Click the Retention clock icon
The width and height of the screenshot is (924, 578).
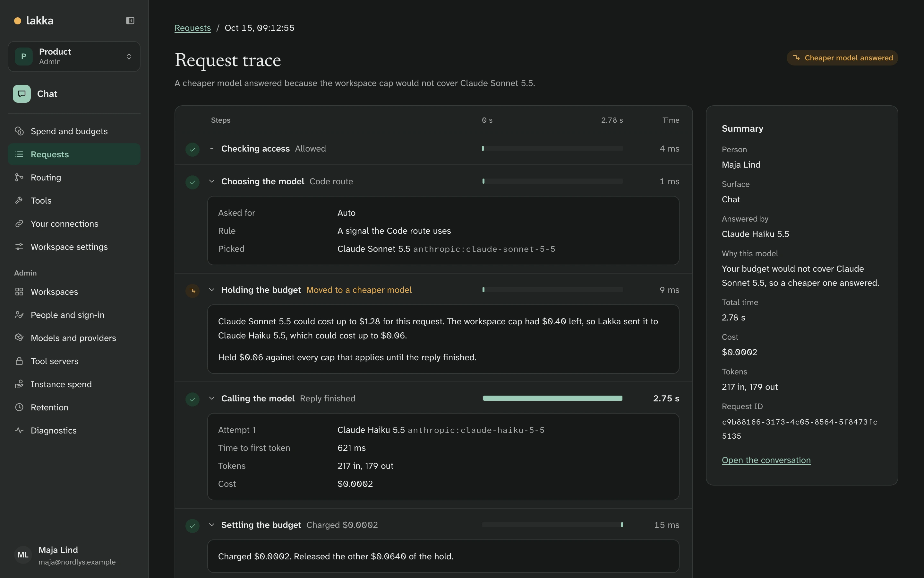pyautogui.click(x=19, y=407)
